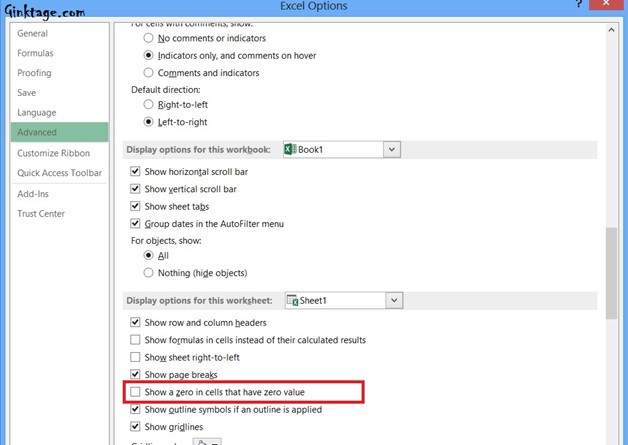Image resolution: width=628 pixels, height=445 pixels.
Task: Select No comments or indicators
Action: (148, 38)
